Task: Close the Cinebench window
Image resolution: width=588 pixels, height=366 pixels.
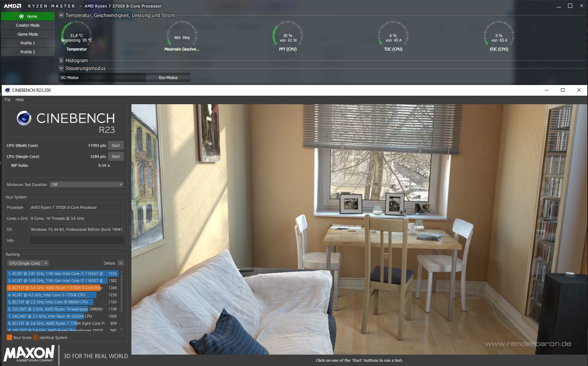Action: click(x=579, y=90)
